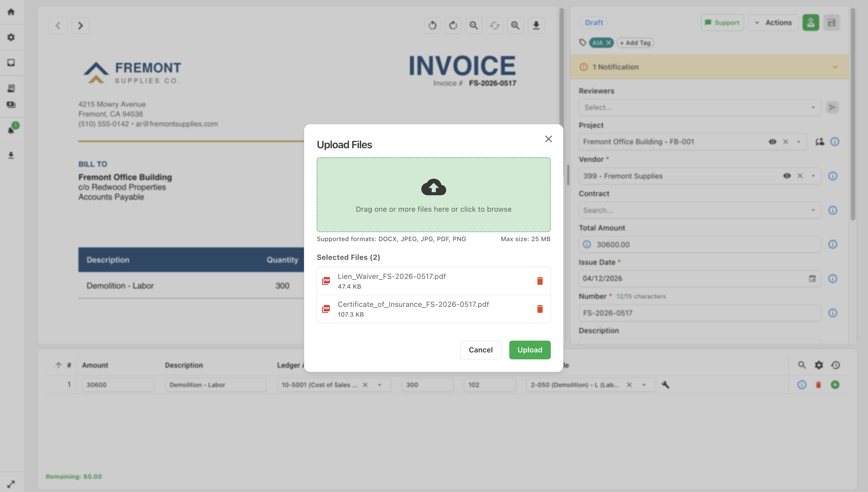868x492 pixels.
Task: Download the invoice document from toolbar
Action: coord(536,25)
